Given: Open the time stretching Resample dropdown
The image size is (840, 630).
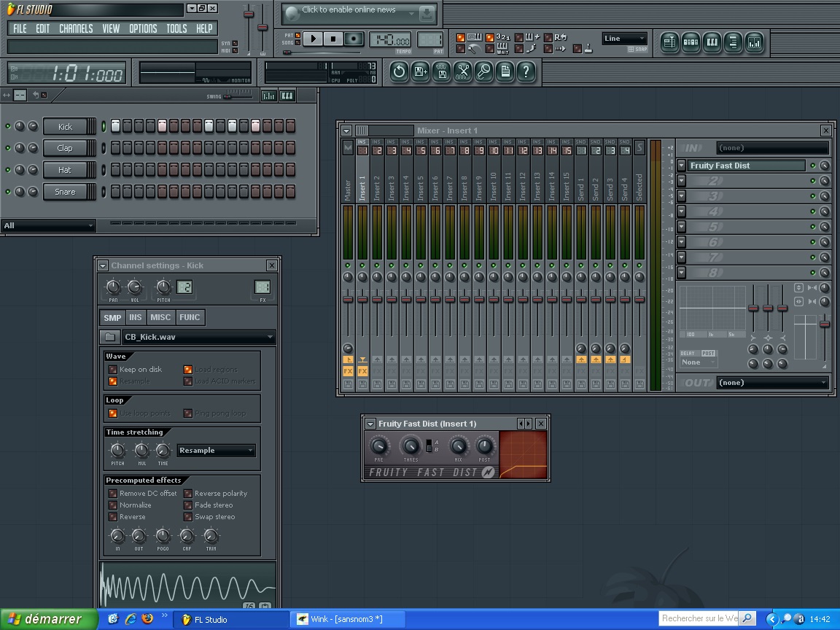Looking at the screenshot, I should point(216,451).
